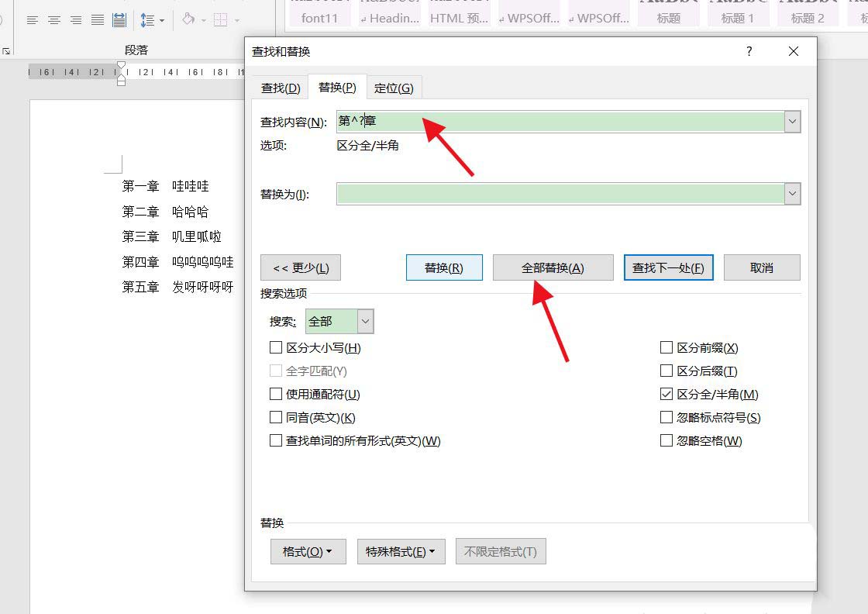
Task: Expand the 查找内容 history dropdown arrow
Action: 792,122
